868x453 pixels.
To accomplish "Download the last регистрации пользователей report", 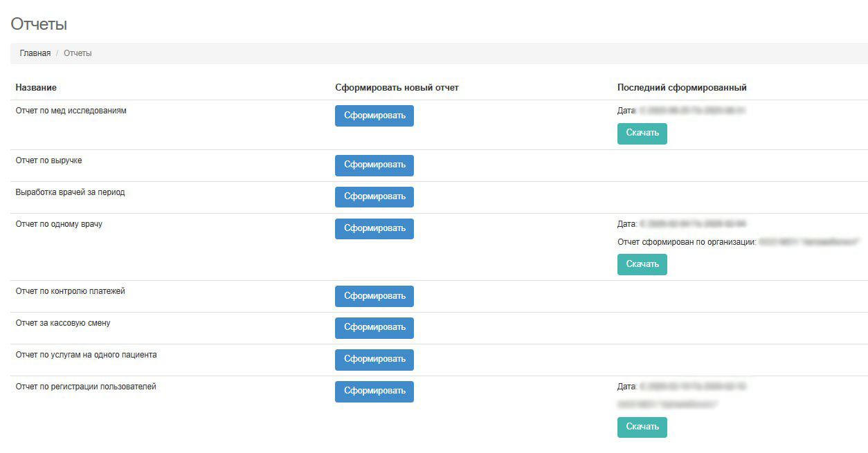I will pos(642,427).
